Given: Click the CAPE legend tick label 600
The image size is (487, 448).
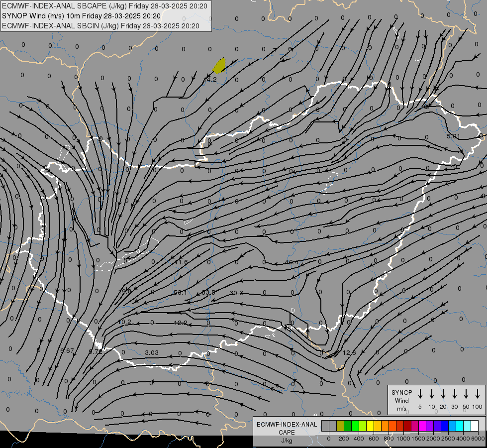Looking at the screenshot, I should click(374, 439).
